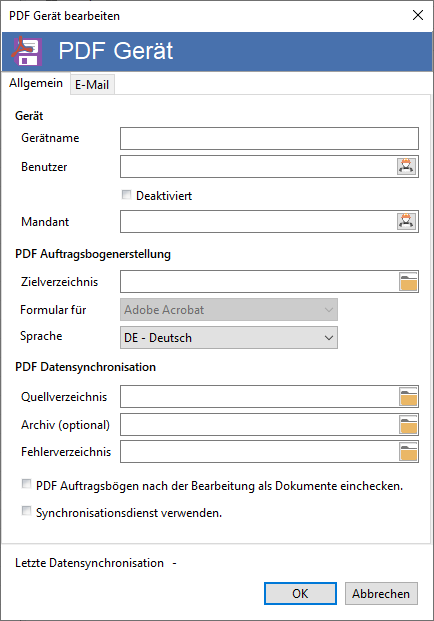The height and width of the screenshot is (621, 434).
Task: Click the Abbrechen button
Action: pos(381,593)
